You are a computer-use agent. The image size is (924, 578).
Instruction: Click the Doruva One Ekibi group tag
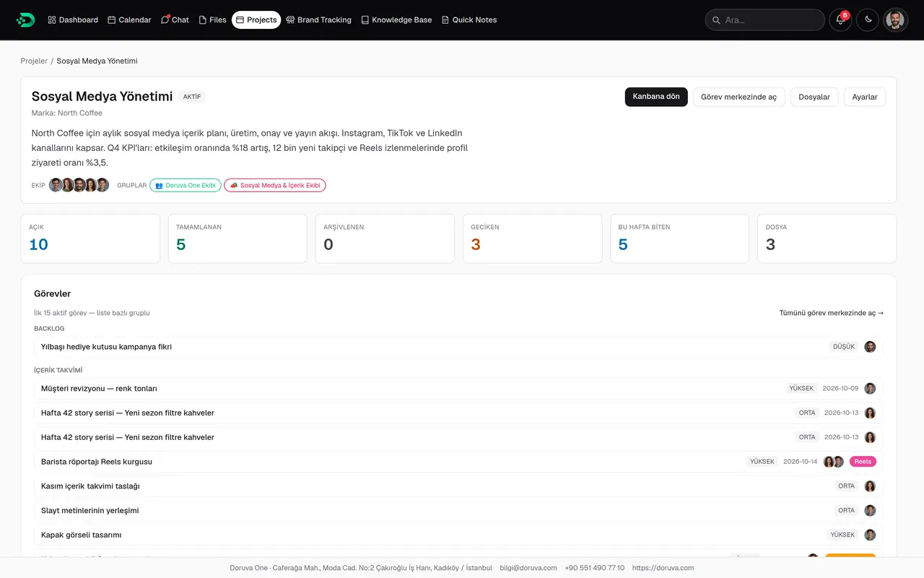click(186, 185)
